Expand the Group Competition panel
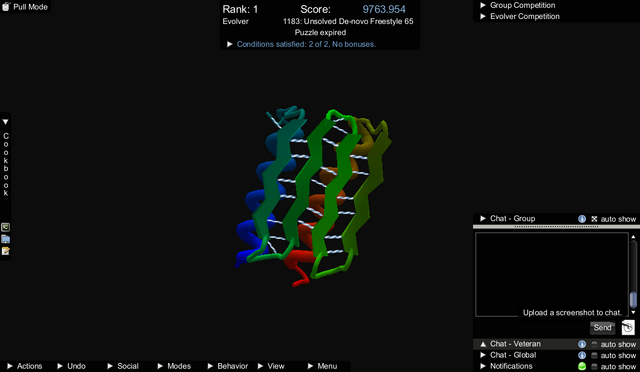The image size is (640, 372). [518, 5]
